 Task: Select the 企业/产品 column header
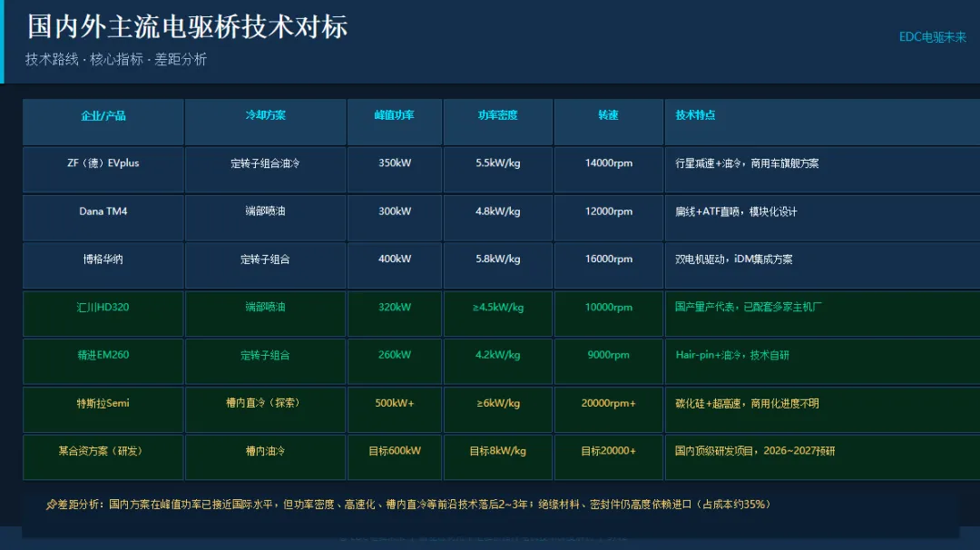pyautogui.click(x=103, y=122)
